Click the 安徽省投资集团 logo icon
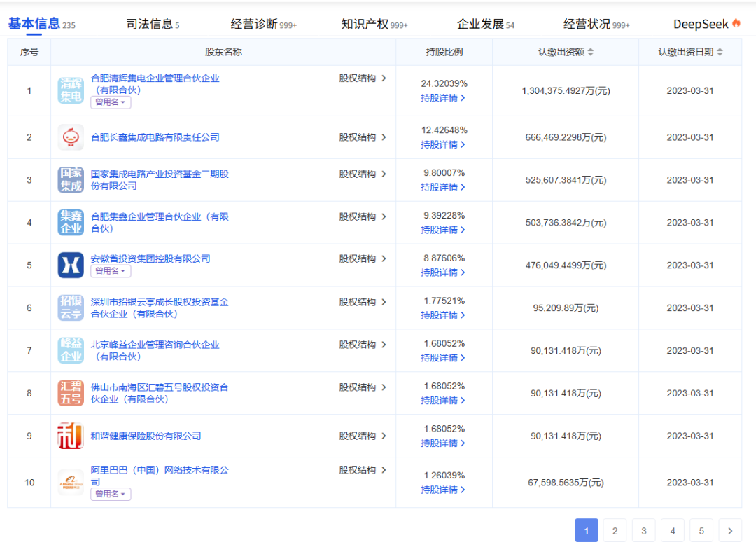This screenshot has width=756, height=552. tap(71, 265)
